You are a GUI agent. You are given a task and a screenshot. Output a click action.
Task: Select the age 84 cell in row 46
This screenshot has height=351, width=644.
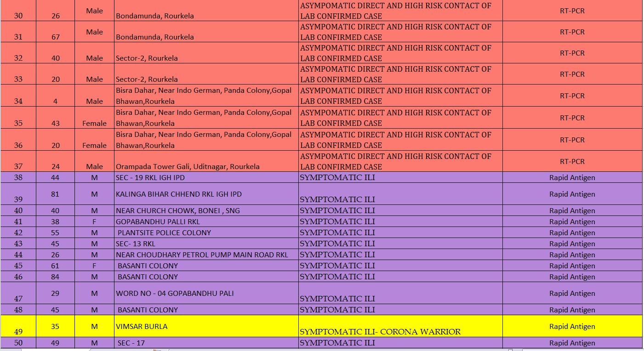click(x=56, y=277)
